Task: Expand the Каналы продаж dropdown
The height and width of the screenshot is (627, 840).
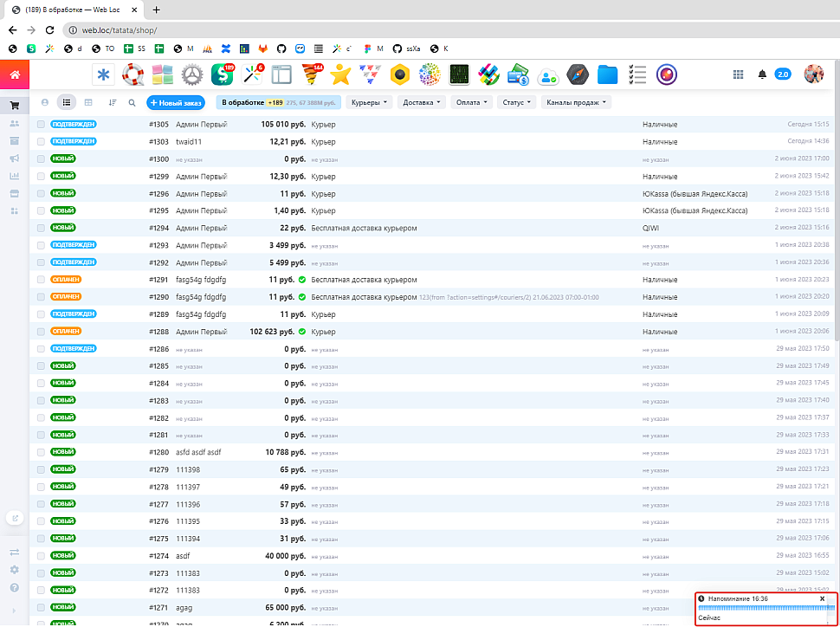Action: tap(576, 102)
